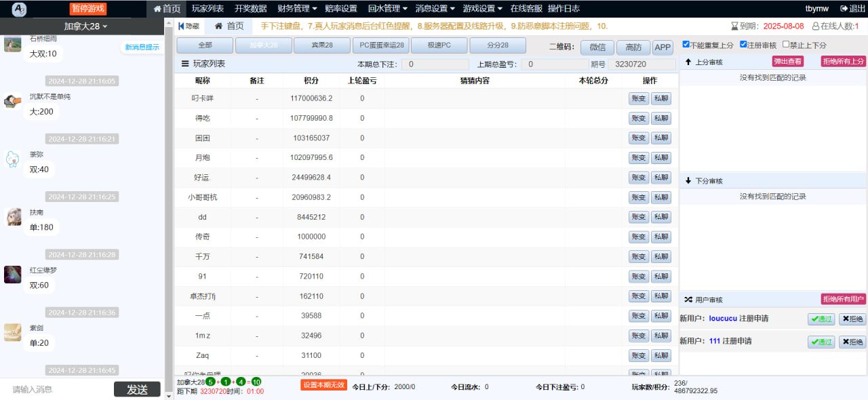Uncheck the 不能重复上分 checkbox
Image resolution: width=868 pixels, height=400 pixels.
686,45
